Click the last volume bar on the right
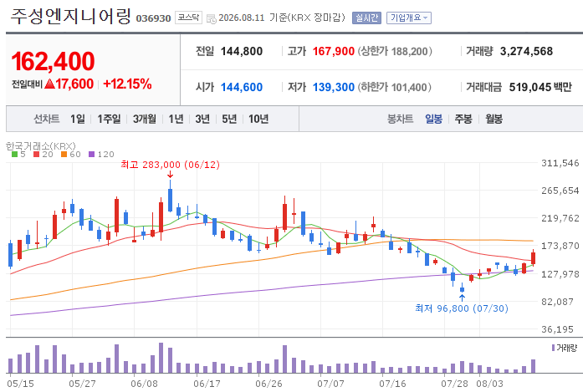 533,366
